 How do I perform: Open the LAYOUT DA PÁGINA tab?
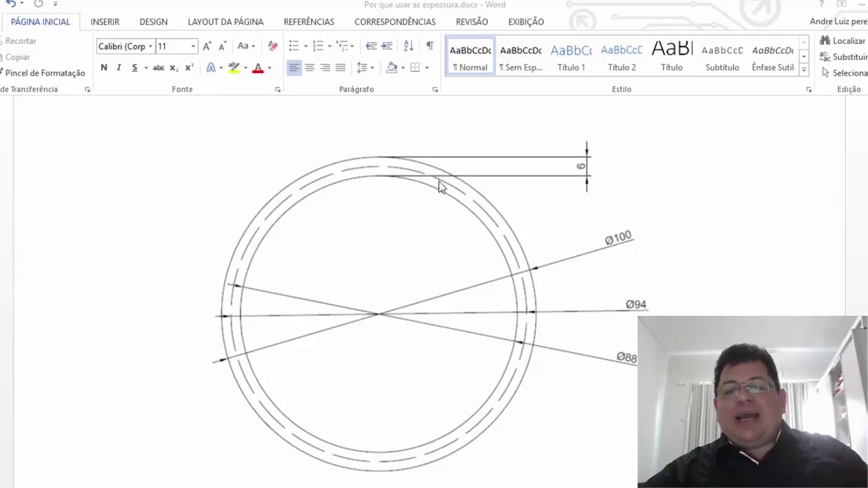click(225, 22)
